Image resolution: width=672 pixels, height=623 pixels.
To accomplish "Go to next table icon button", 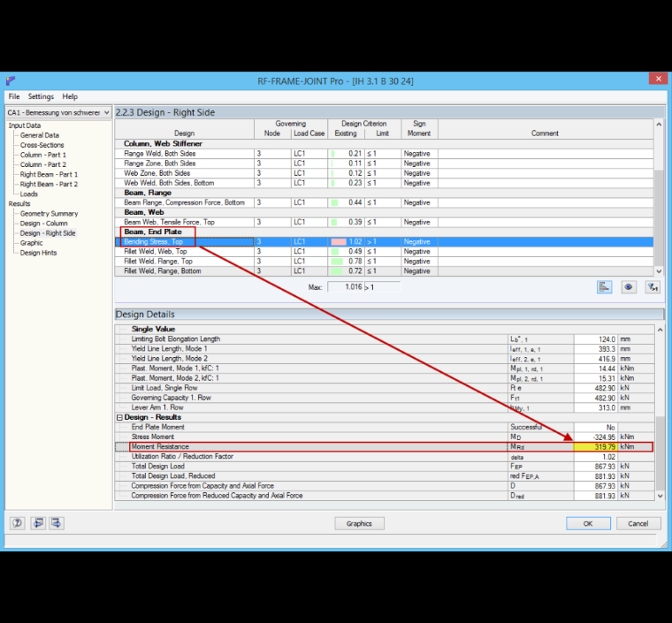I will pos(56,523).
